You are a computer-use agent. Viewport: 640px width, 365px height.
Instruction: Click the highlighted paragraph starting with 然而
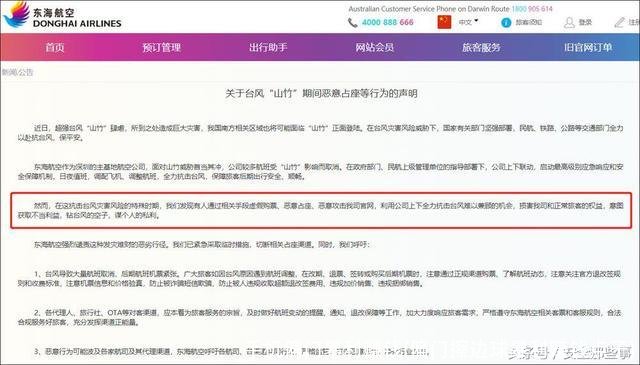320,210
